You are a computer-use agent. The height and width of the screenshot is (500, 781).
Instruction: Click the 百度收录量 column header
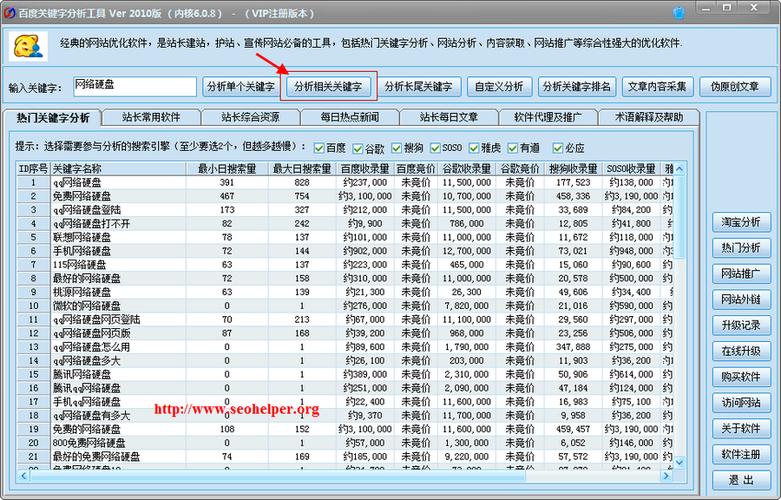click(x=365, y=169)
